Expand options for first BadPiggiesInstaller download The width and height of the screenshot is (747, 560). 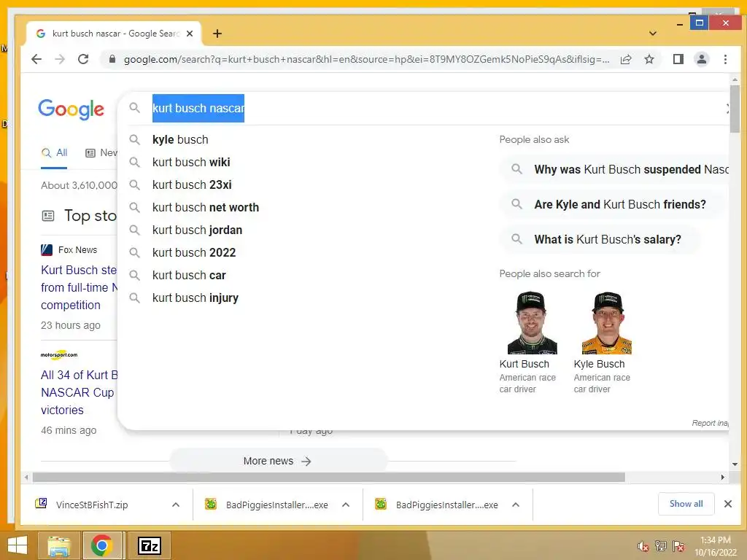(346, 505)
